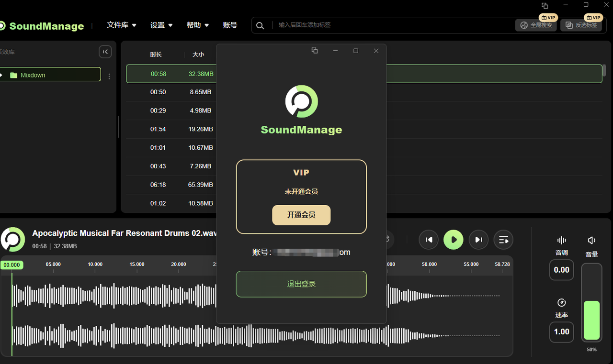This screenshot has width=613, height=364.
Task: Click the 50.000 timeline marker
Action: tap(430, 264)
